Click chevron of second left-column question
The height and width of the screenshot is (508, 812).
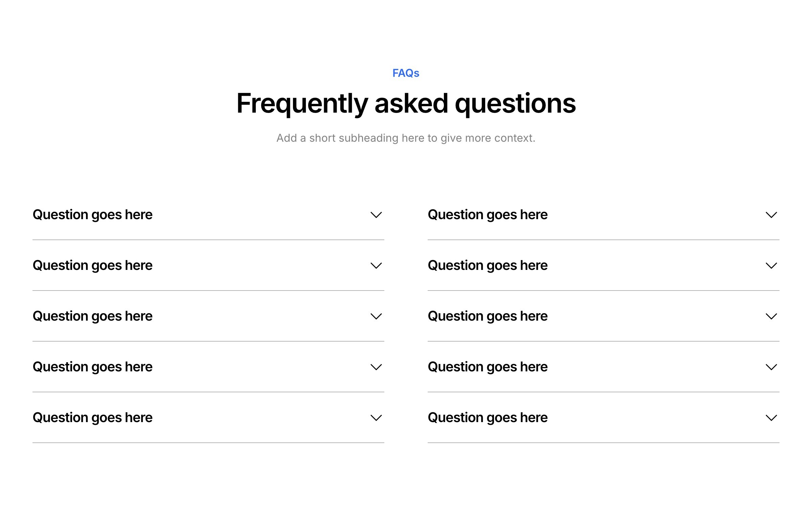point(376,266)
